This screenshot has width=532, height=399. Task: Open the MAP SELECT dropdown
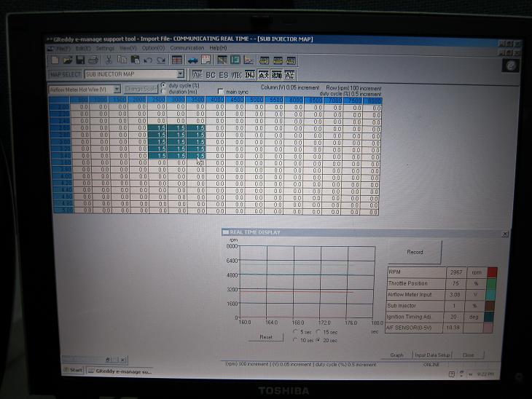[180, 74]
